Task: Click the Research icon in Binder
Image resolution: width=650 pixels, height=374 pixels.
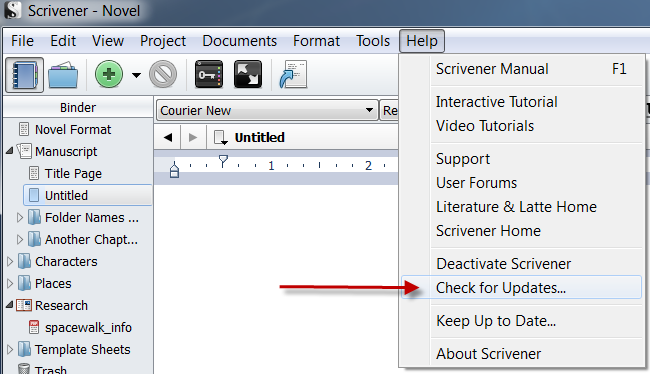Action: (x=24, y=305)
